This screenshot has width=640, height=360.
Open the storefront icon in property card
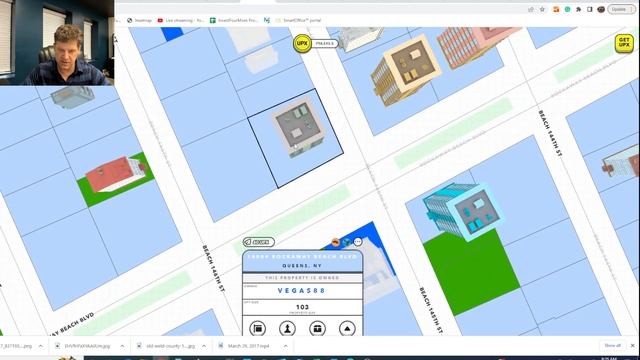317,328
